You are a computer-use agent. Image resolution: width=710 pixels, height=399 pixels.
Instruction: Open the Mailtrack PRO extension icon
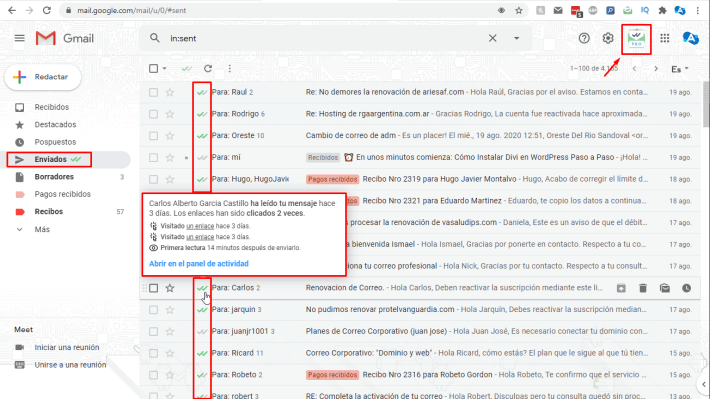[636, 39]
